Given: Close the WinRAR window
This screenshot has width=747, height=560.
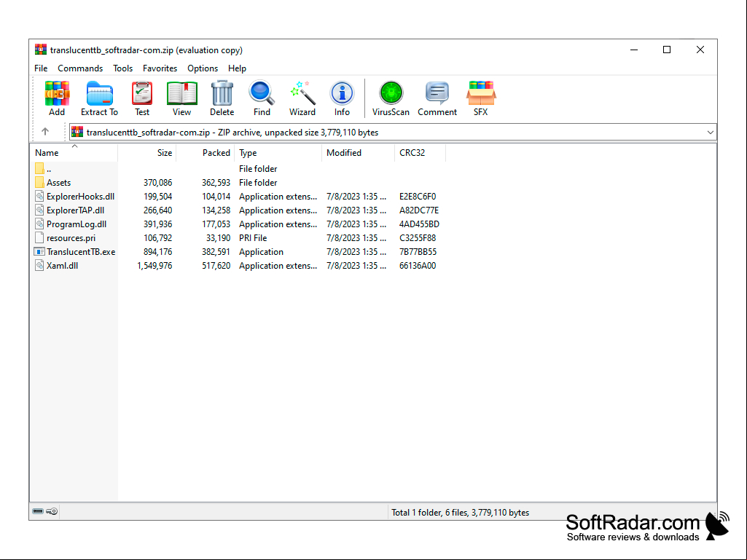Looking at the screenshot, I should [x=700, y=50].
